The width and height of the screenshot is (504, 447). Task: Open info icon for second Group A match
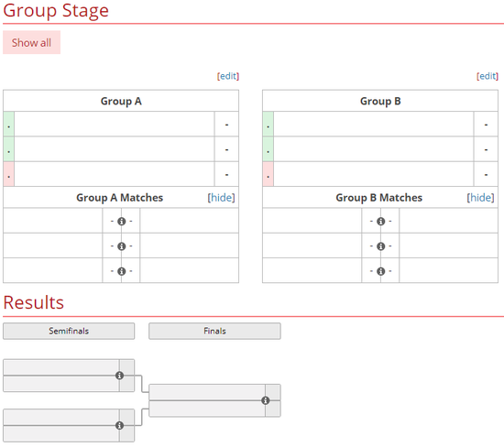click(121, 246)
